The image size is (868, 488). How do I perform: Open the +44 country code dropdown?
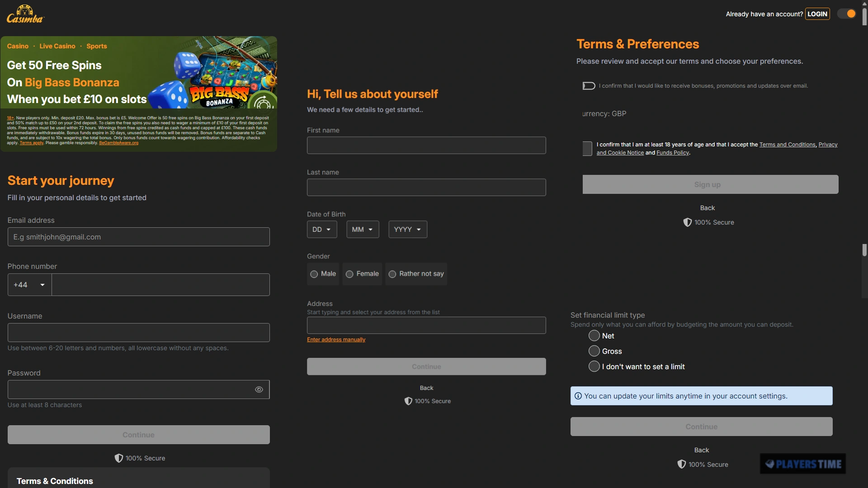[x=29, y=285]
